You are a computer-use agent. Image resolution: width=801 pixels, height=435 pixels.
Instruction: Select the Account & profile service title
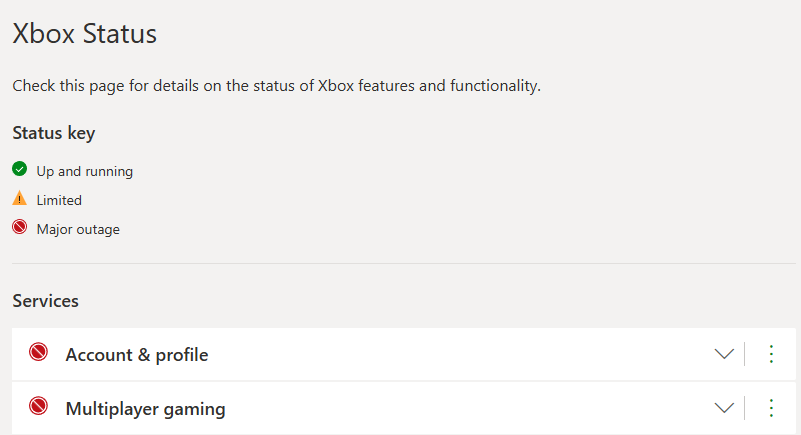point(137,355)
